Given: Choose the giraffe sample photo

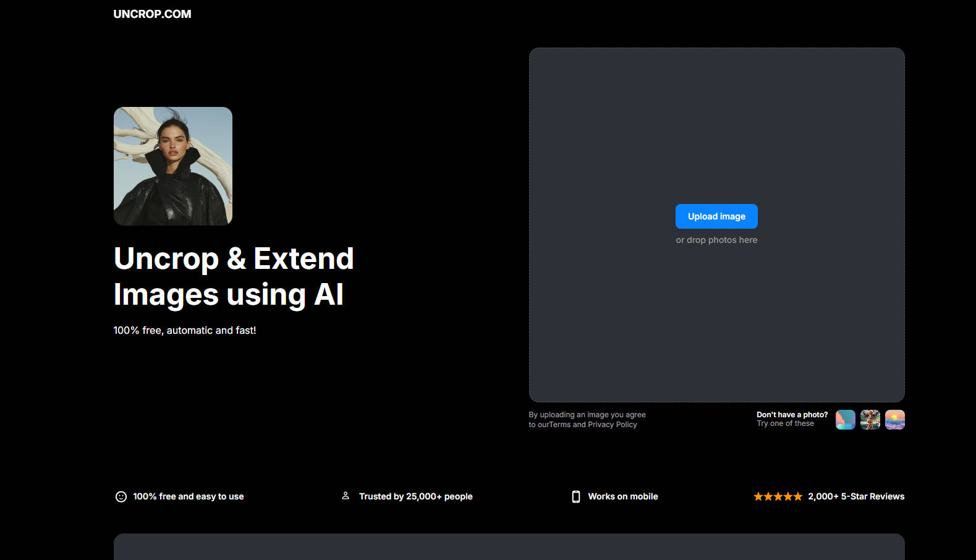Looking at the screenshot, I should coord(870,420).
